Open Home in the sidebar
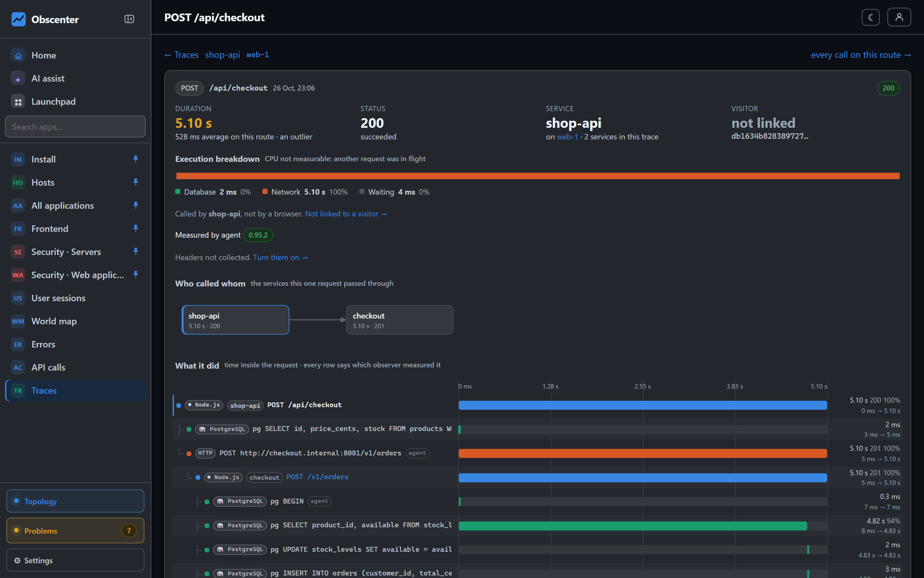 tap(75, 56)
